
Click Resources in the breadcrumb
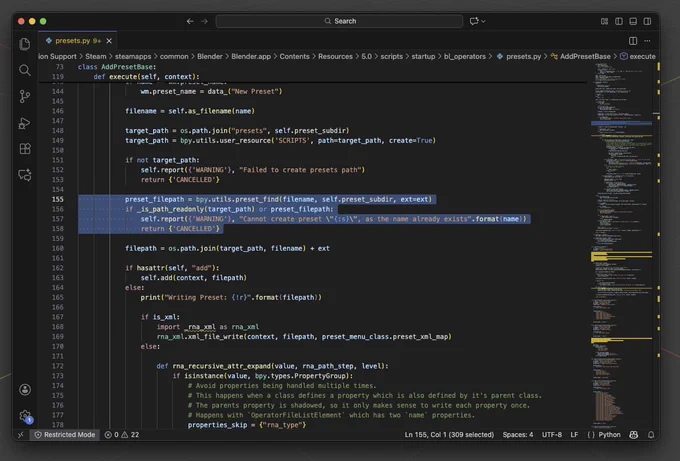(x=335, y=56)
